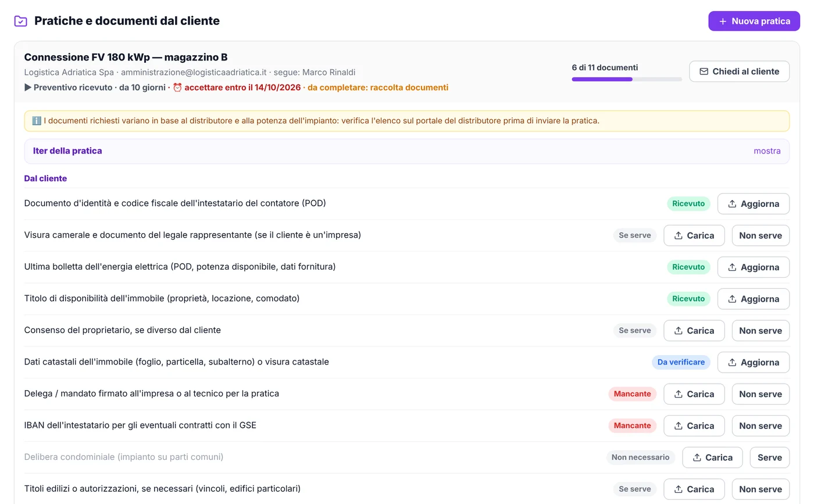Click the Non necessario badge on Delibera condominiale
This screenshot has height=504, width=814.
point(641,457)
